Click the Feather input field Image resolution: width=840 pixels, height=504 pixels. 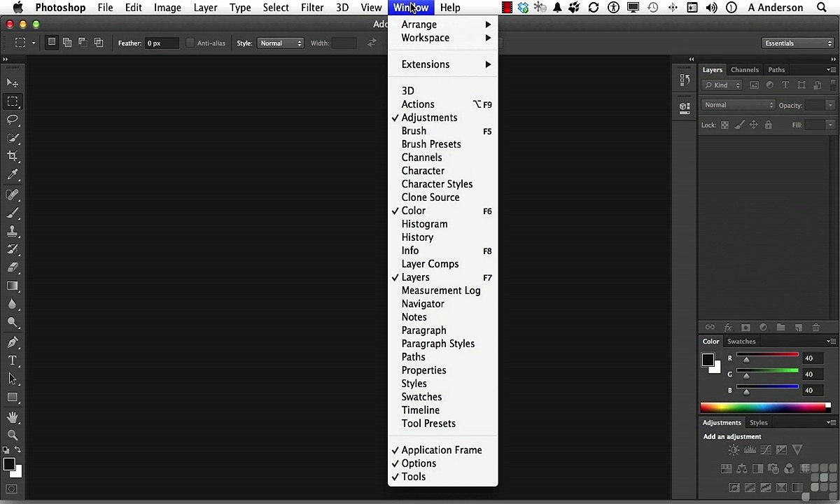tap(162, 43)
